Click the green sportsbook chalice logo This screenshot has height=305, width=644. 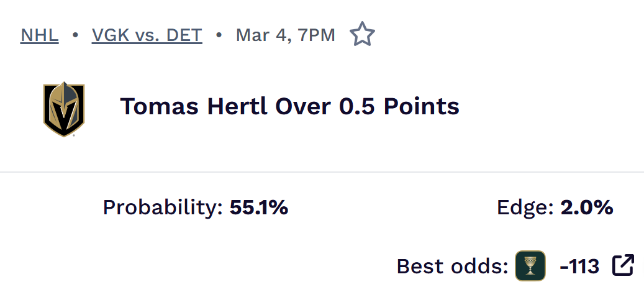click(530, 266)
